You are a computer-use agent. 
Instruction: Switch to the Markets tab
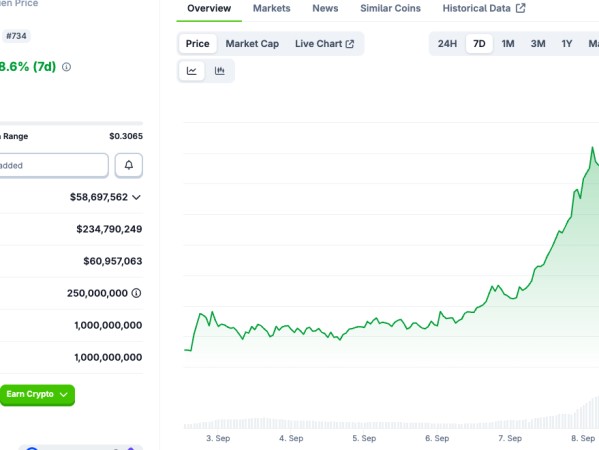tap(272, 8)
